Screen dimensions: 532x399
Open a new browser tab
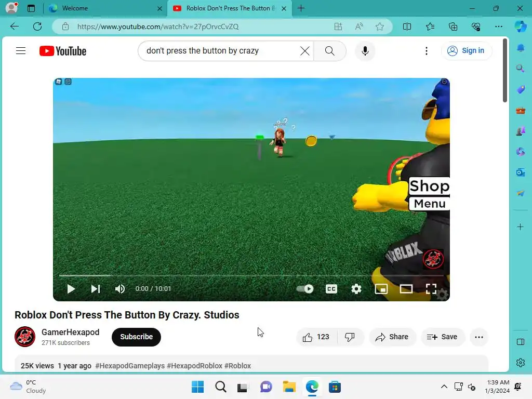click(x=301, y=8)
